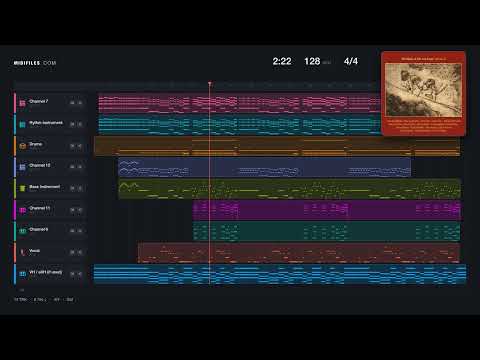
Task: Click the Channel 9 track icon
Action: [x=22, y=231]
